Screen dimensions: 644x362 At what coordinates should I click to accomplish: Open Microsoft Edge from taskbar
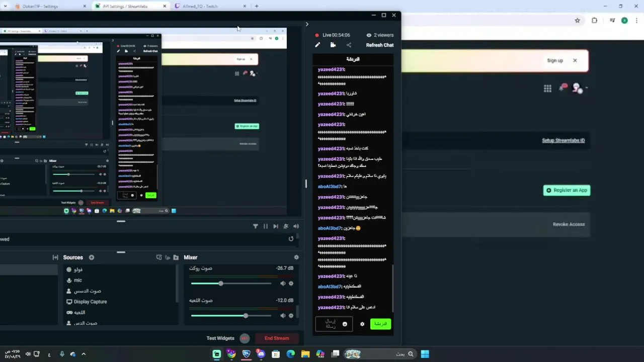pyautogui.click(x=290, y=354)
